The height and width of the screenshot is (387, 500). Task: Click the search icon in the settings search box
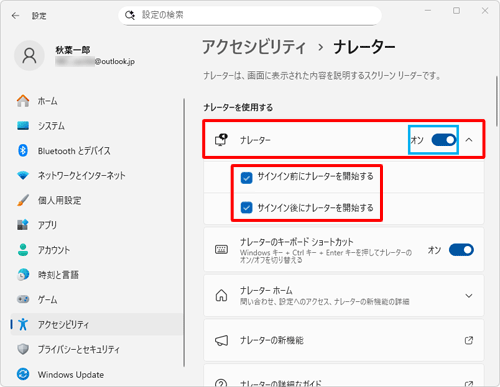coord(130,15)
